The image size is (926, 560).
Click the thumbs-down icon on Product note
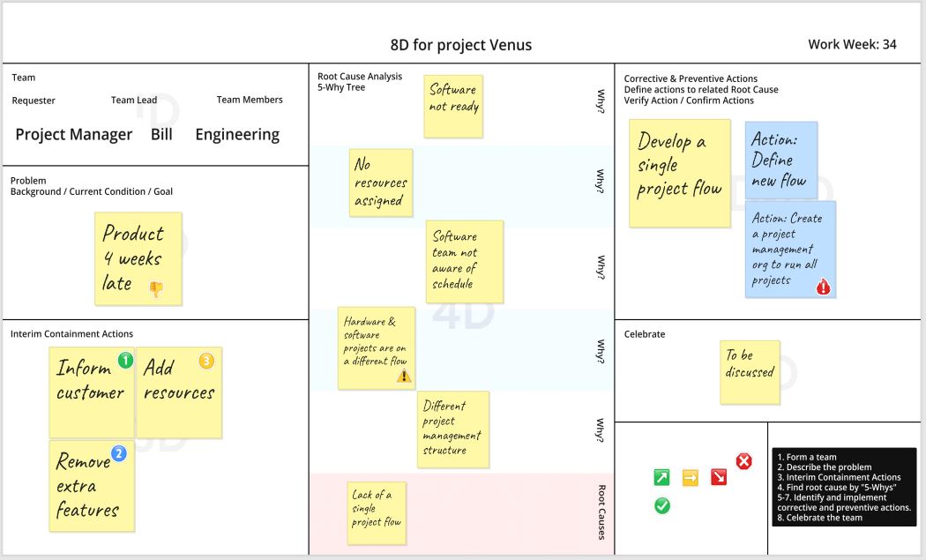point(156,289)
